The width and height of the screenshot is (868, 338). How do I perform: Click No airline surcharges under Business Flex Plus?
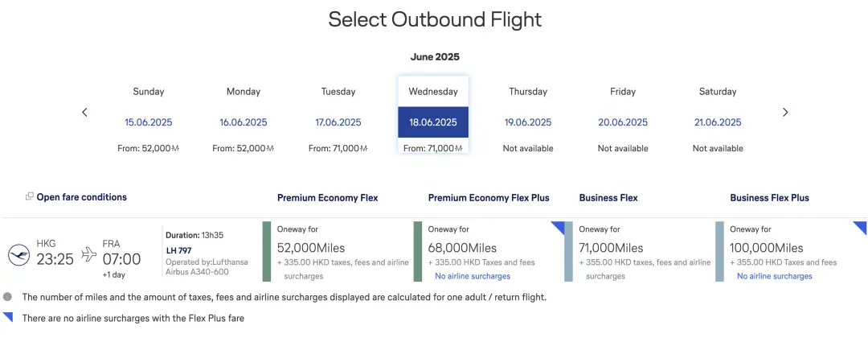(775, 276)
